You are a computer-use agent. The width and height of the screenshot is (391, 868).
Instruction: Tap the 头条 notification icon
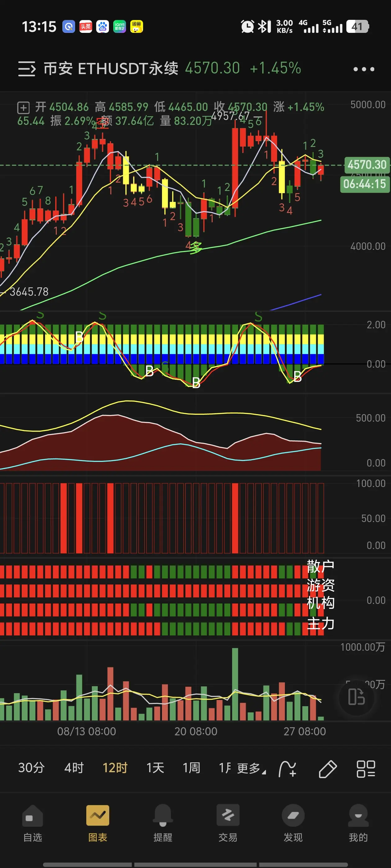[x=86, y=27]
